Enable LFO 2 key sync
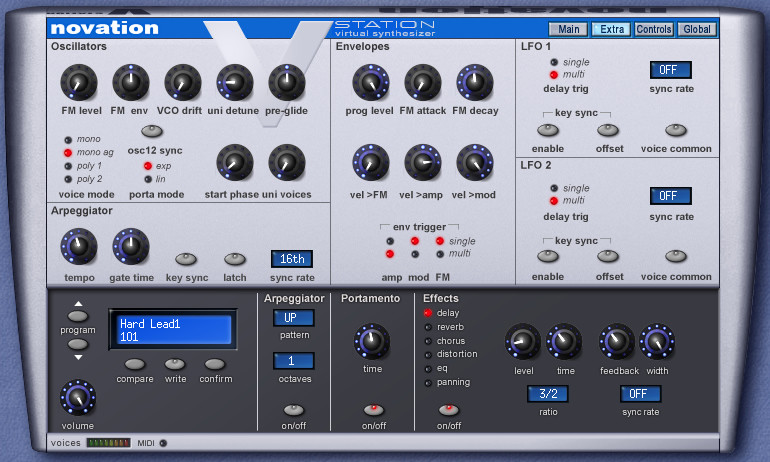This screenshot has height=462, width=770. point(548,256)
